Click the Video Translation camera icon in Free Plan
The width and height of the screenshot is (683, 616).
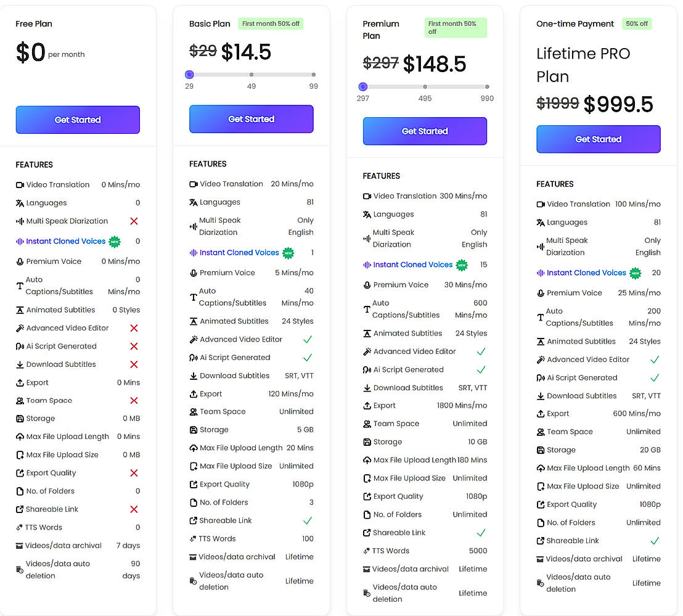20,185
